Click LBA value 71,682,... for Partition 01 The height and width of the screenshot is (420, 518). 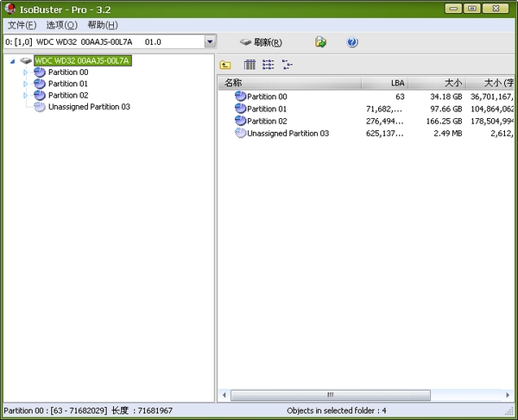point(384,109)
